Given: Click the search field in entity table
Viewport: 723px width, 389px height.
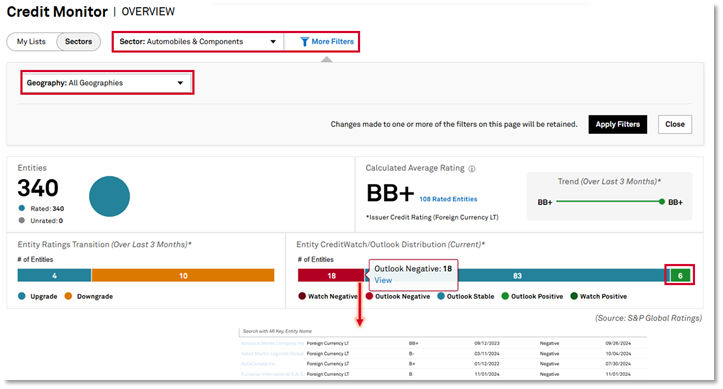Looking at the screenshot, I should 443,331.
